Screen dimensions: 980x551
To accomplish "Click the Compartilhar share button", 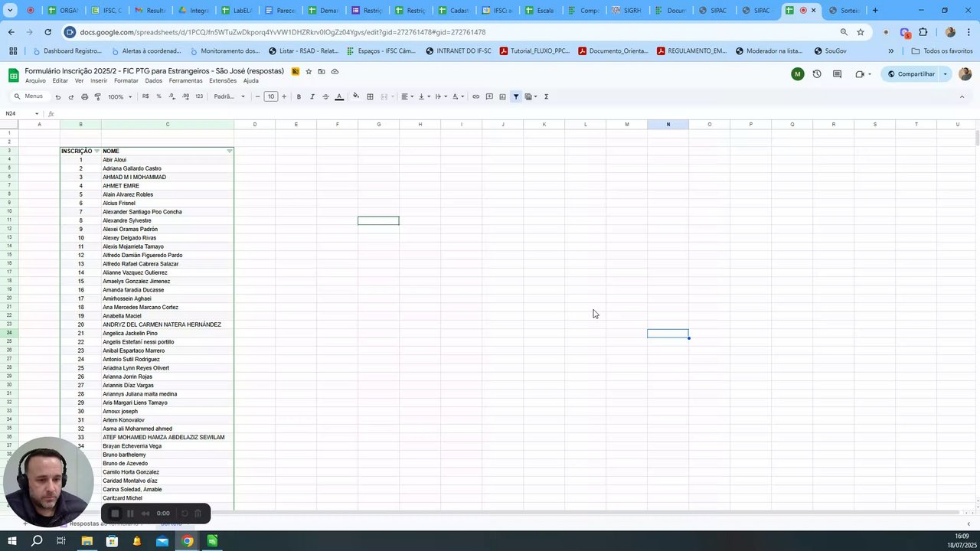I will pyautogui.click(x=911, y=74).
